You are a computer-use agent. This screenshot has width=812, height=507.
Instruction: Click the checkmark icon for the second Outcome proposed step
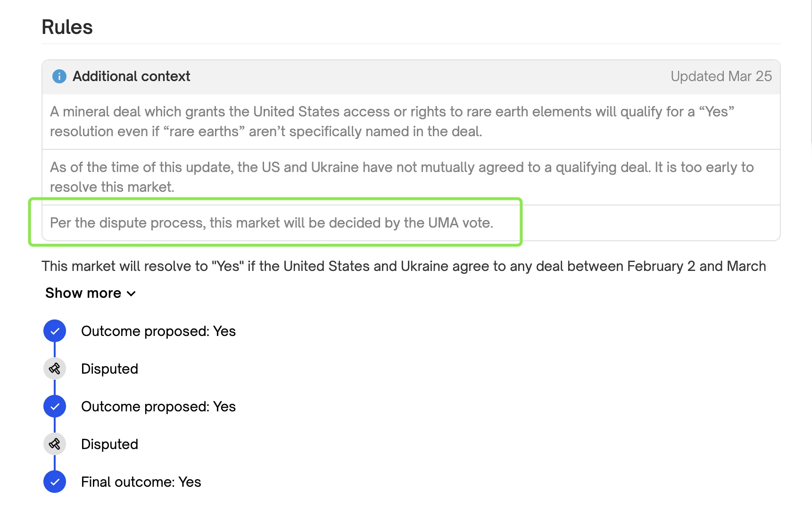[55, 407]
